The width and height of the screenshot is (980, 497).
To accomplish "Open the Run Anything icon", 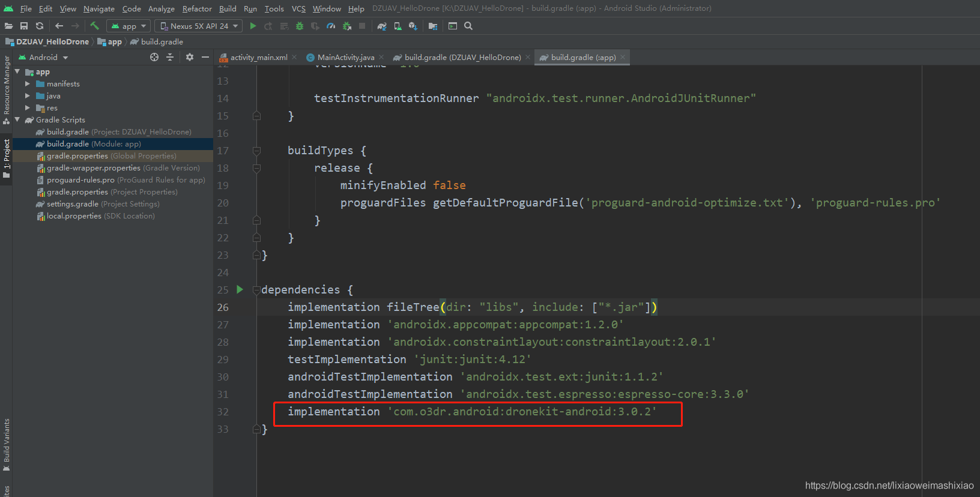I will (x=453, y=26).
